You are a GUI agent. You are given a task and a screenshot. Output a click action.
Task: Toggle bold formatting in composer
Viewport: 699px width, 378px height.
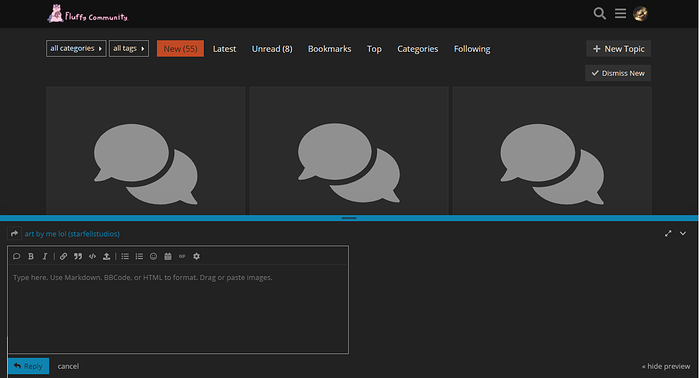[31, 256]
